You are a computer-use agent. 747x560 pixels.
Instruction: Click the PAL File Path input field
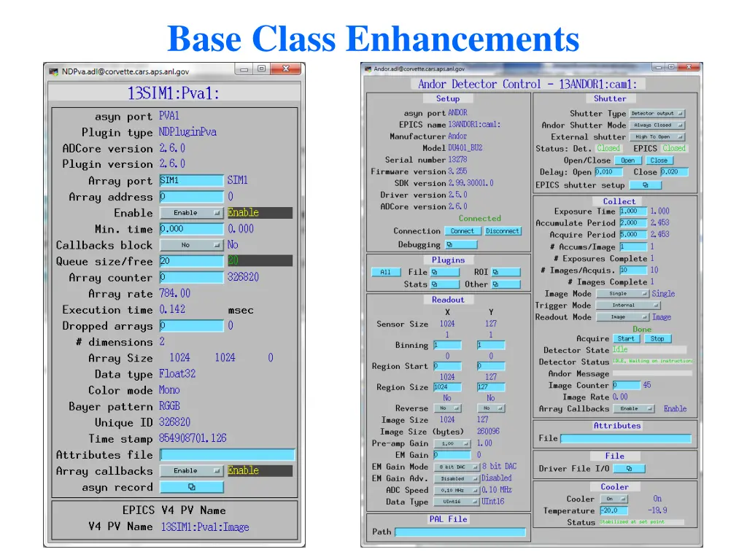pos(462,532)
